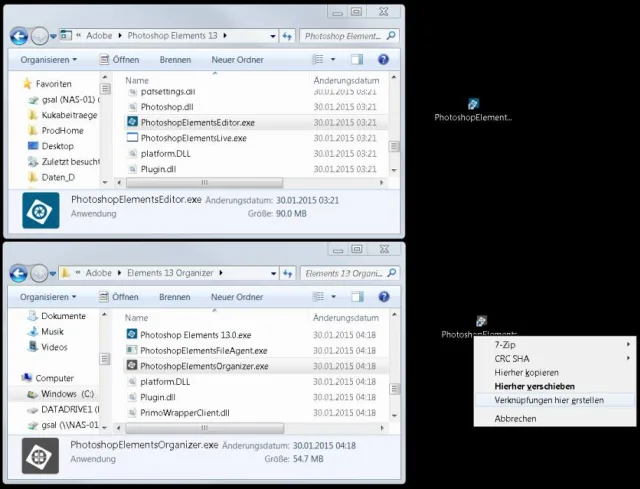Sort by Änderungsdatum column in bottom window

tap(346, 318)
